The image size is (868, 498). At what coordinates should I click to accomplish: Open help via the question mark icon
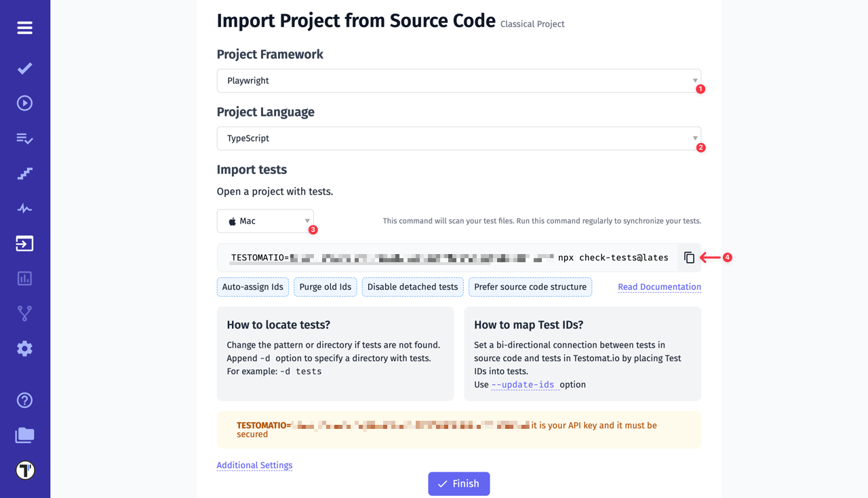24,400
